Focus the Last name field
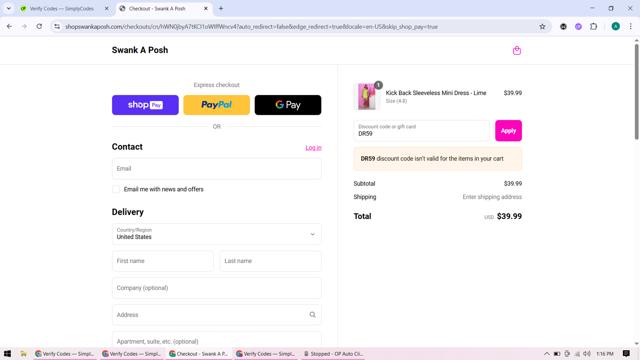 (270, 261)
